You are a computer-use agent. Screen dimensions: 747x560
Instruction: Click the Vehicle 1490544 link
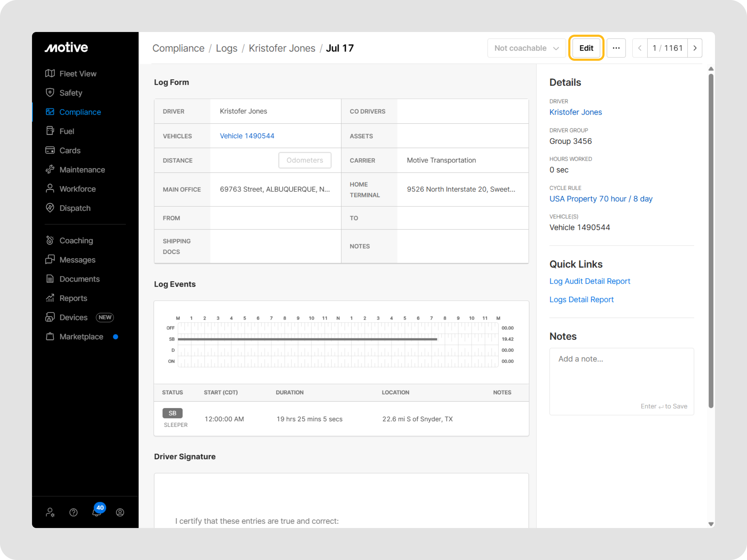tap(247, 136)
